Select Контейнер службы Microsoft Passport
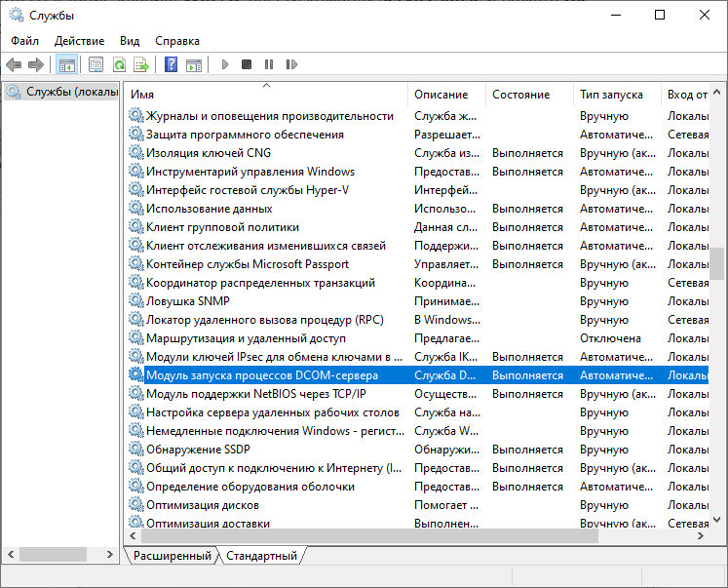Image resolution: width=728 pixels, height=588 pixels. (x=418, y=264)
